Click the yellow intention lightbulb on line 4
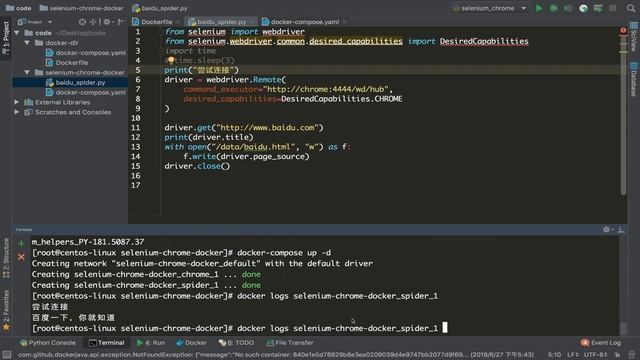Image resolution: width=640 pixels, height=360 pixels. [x=171, y=60]
